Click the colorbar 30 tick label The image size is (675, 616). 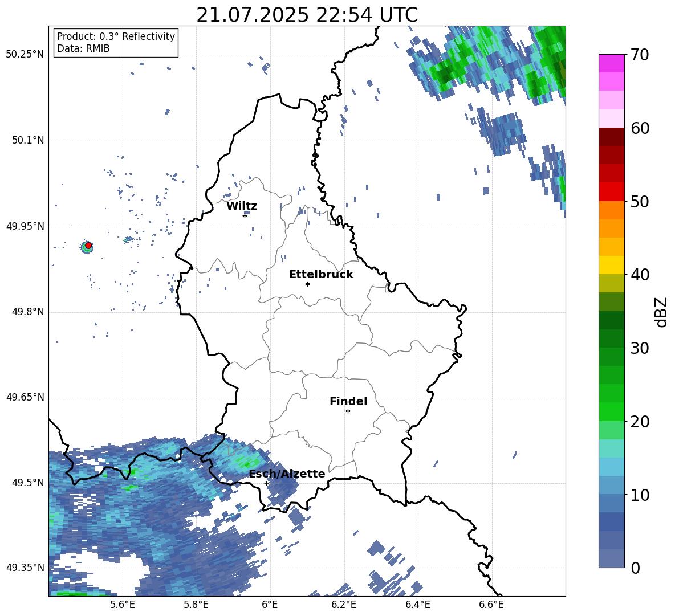click(640, 348)
